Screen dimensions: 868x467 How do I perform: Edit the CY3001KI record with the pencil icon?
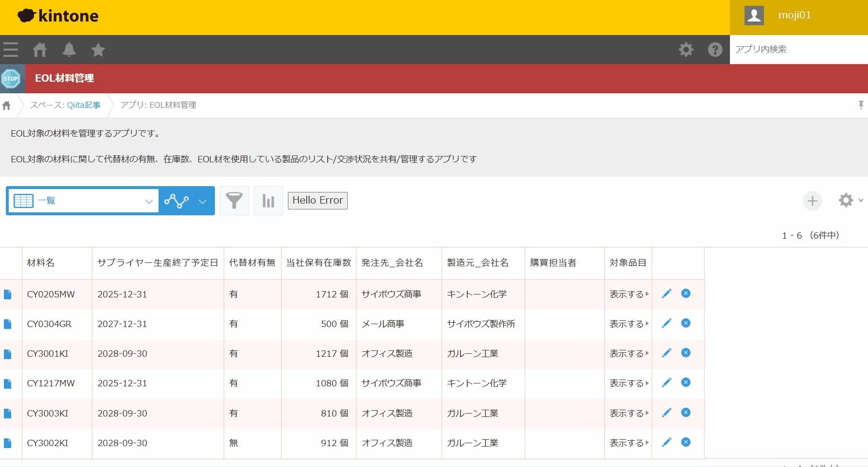click(x=666, y=353)
